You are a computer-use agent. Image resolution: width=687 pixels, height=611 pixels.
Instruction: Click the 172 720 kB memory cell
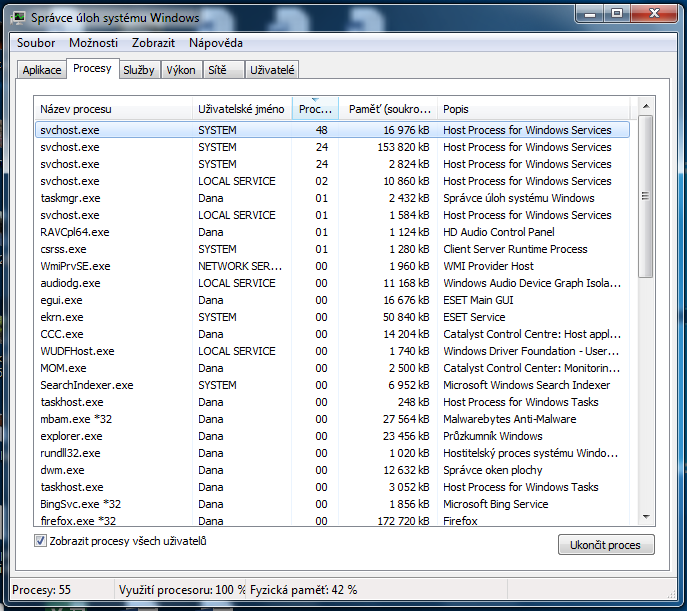(x=403, y=521)
